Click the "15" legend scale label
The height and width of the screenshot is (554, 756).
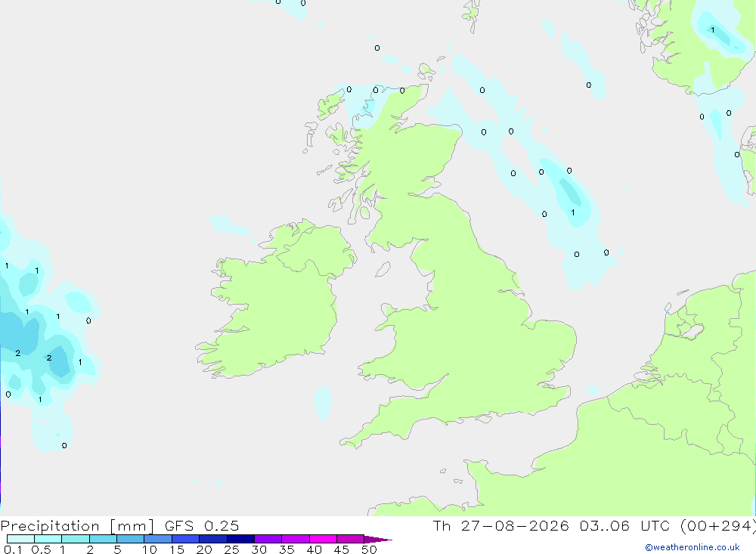coord(177,549)
